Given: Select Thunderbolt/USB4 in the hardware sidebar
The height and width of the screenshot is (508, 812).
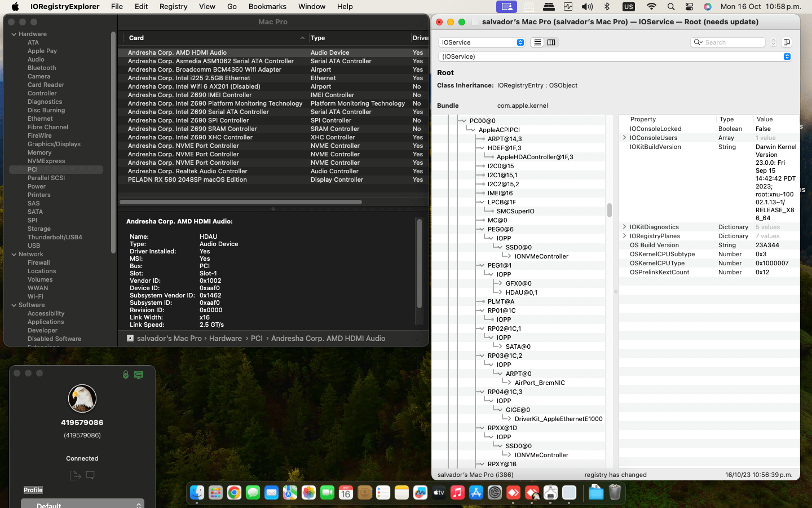Looking at the screenshot, I should pos(55,237).
